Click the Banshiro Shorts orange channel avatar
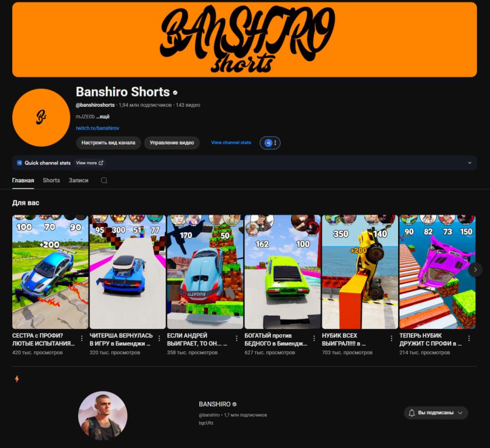 pos(41,117)
